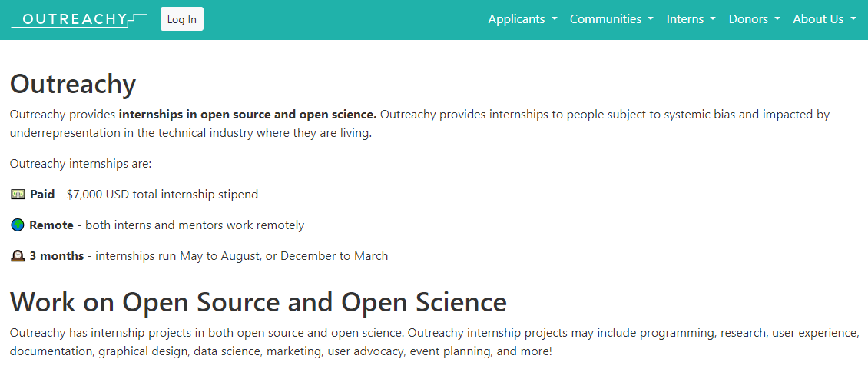
Task: Expand the Communities dropdown arrow
Action: (651, 19)
